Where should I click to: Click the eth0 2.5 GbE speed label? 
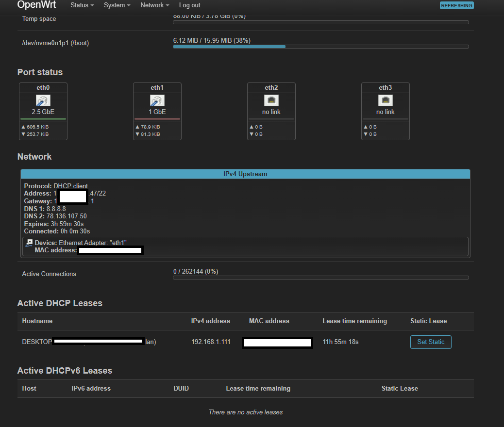point(43,112)
